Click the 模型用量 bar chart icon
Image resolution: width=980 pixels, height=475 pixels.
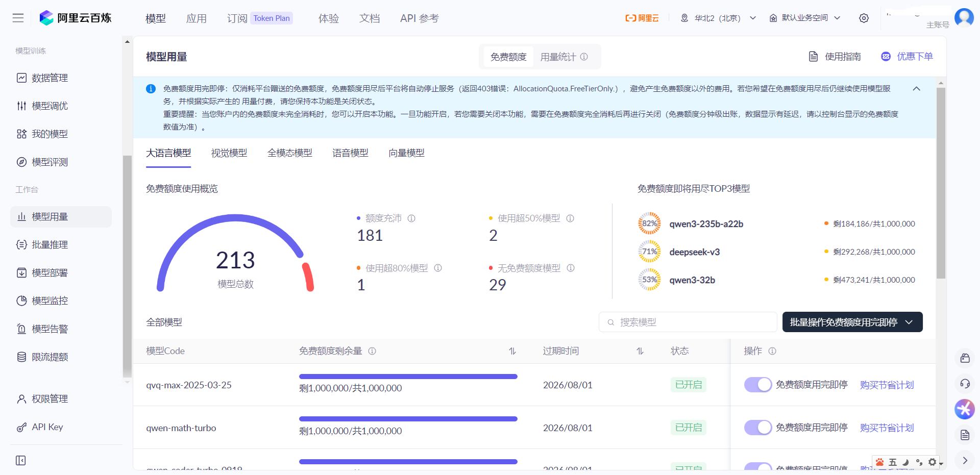[21, 217]
